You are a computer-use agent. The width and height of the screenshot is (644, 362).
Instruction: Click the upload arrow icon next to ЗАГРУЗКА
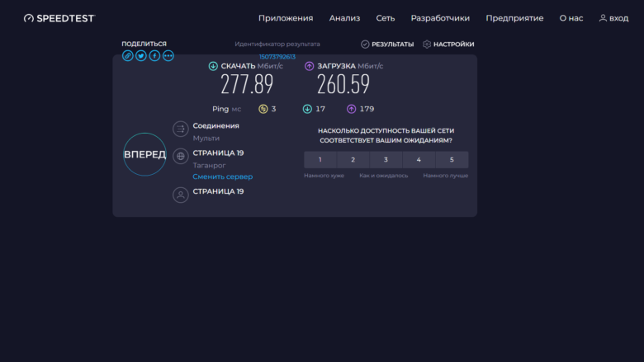click(x=310, y=66)
